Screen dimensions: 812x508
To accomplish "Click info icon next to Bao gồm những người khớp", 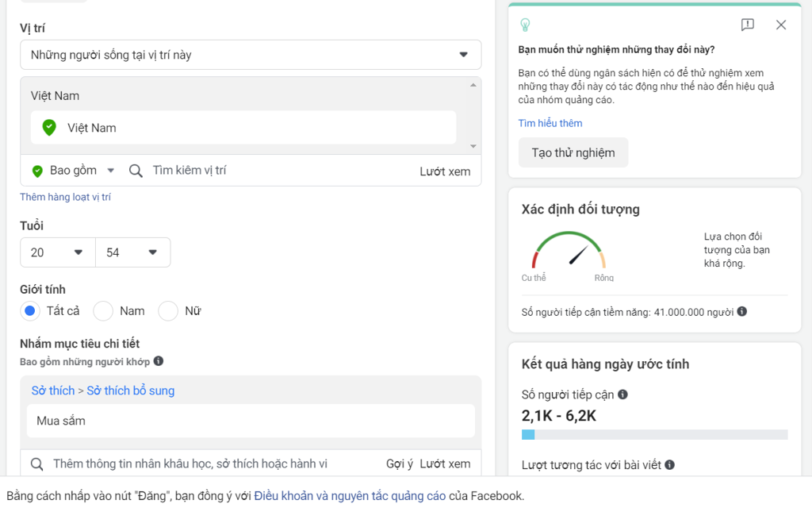I will 159,361.
